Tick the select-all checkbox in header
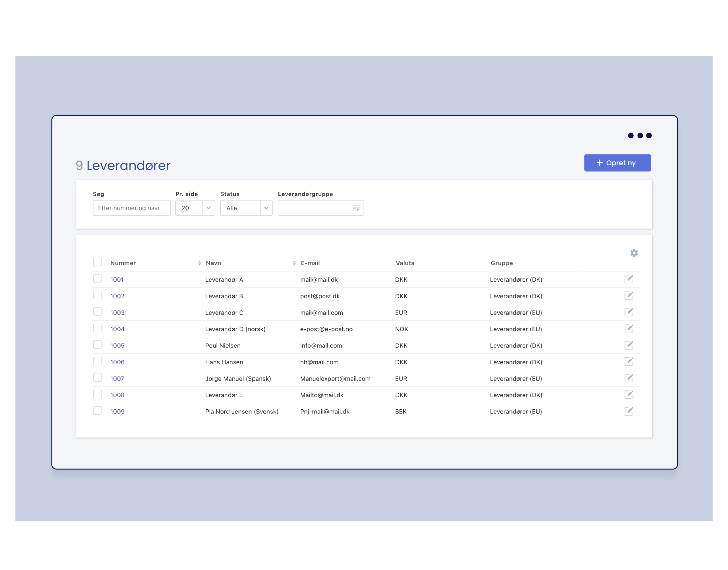 pyautogui.click(x=98, y=262)
